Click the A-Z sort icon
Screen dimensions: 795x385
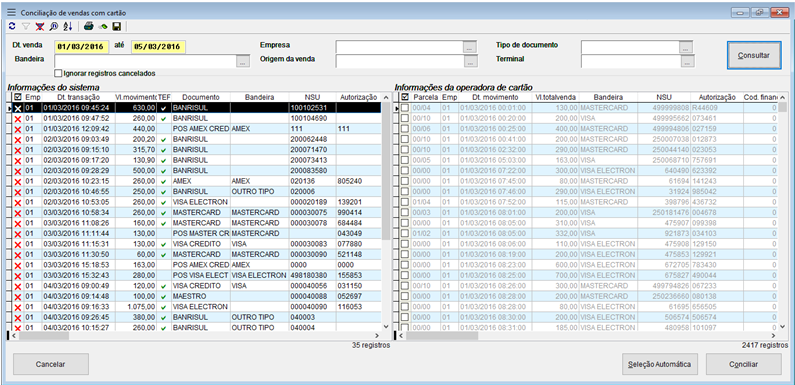68,26
